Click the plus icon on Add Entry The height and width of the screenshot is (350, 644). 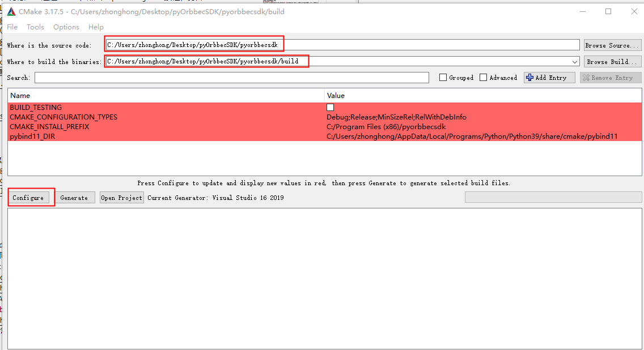coord(529,78)
